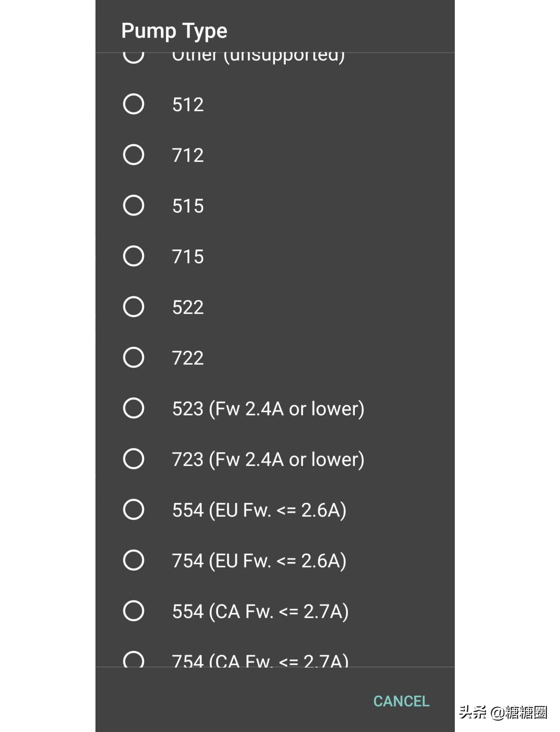560x732 pixels.
Task: Tap the 512 list label text
Action: 188,104
